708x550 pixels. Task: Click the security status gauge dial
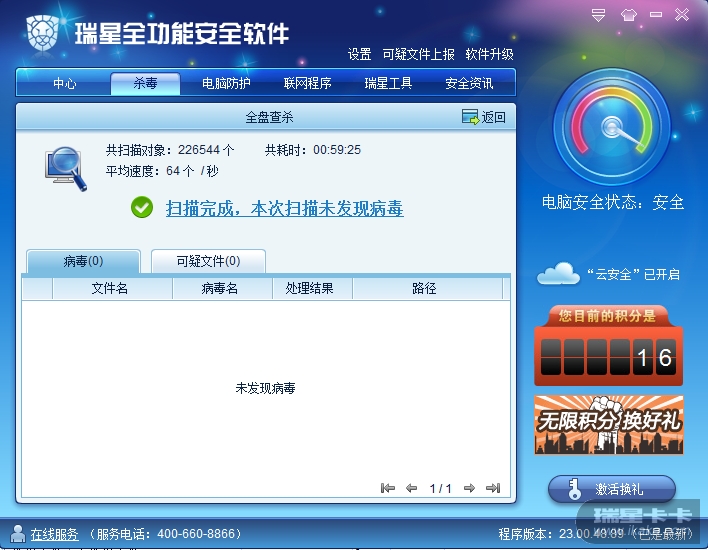coord(612,127)
